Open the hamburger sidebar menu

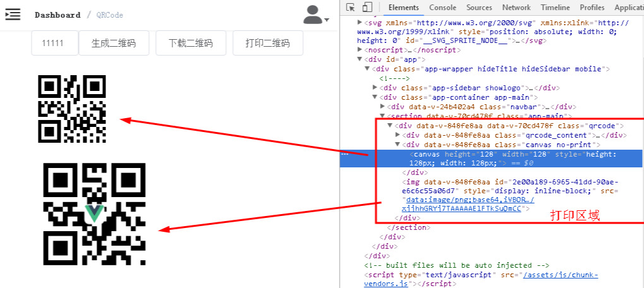coord(13,15)
